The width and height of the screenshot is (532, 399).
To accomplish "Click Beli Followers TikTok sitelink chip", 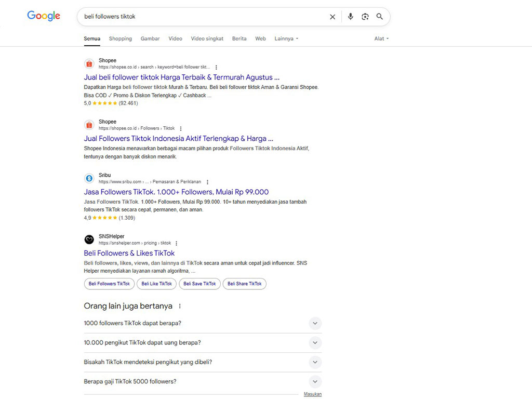I will (x=109, y=284).
